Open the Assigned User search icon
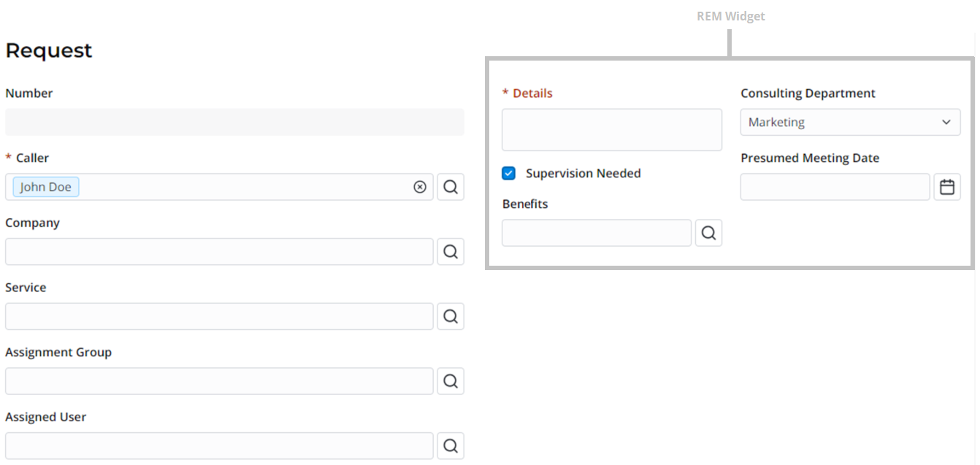This screenshot has height=465, width=980. click(x=451, y=445)
